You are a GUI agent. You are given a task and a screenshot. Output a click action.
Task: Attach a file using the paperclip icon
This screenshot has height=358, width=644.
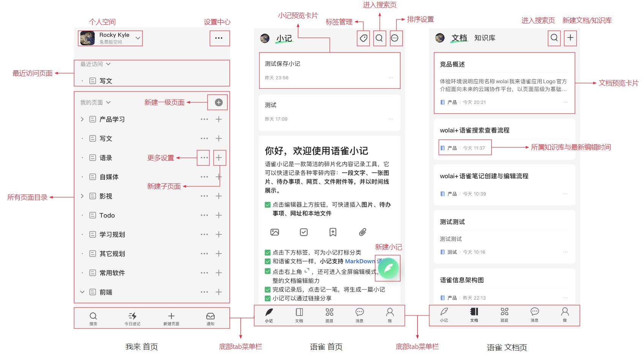[362, 232]
